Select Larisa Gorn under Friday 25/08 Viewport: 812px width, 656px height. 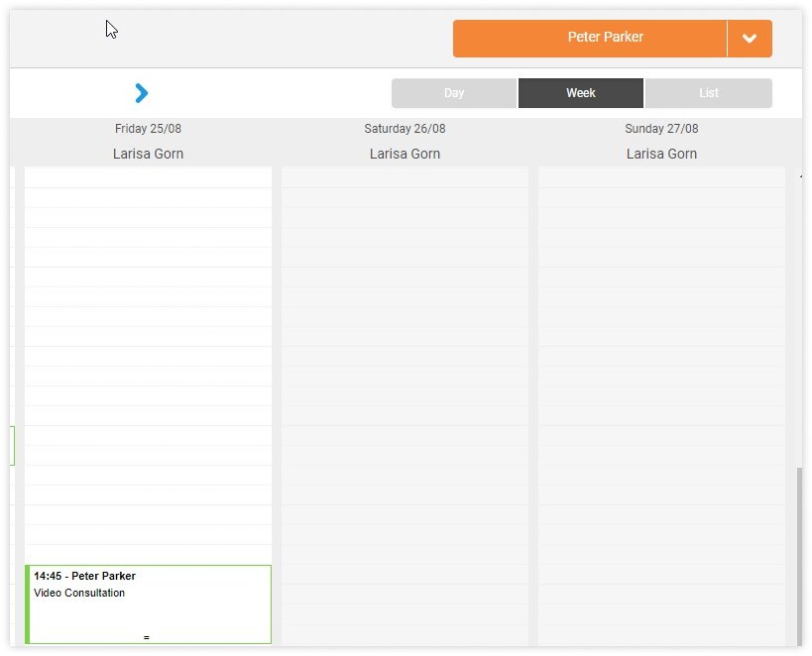coord(148,154)
